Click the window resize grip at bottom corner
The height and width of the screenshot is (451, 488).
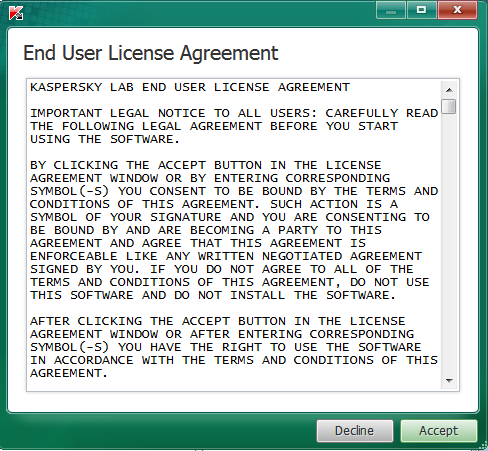point(483,446)
